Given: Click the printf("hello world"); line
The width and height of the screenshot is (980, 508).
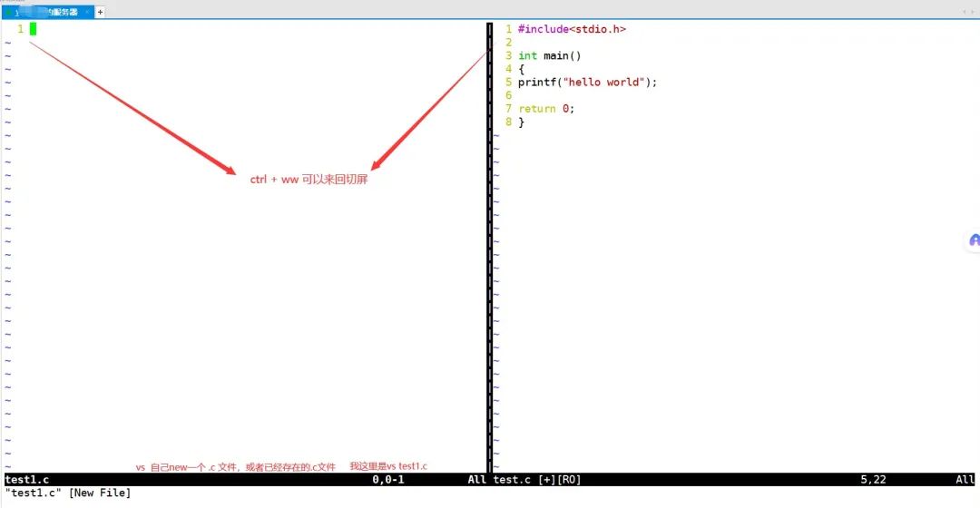Looking at the screenshot, I should (x=587, y=82).
